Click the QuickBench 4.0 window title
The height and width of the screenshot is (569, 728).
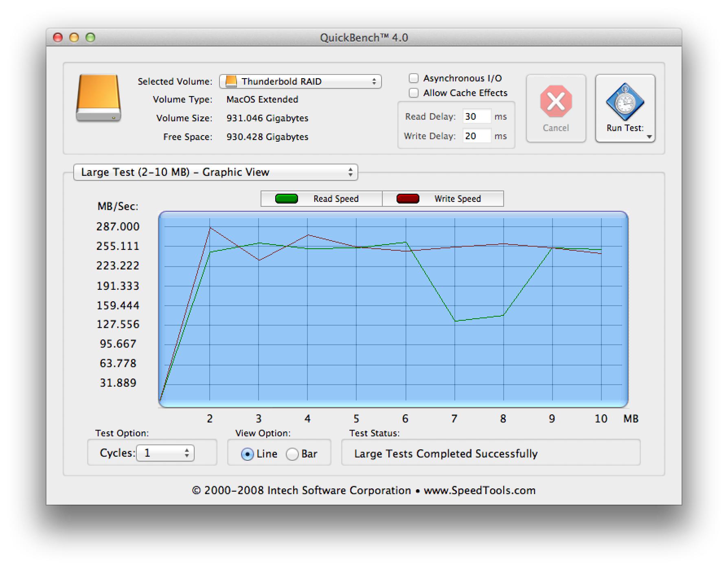(x=364, y=37)
